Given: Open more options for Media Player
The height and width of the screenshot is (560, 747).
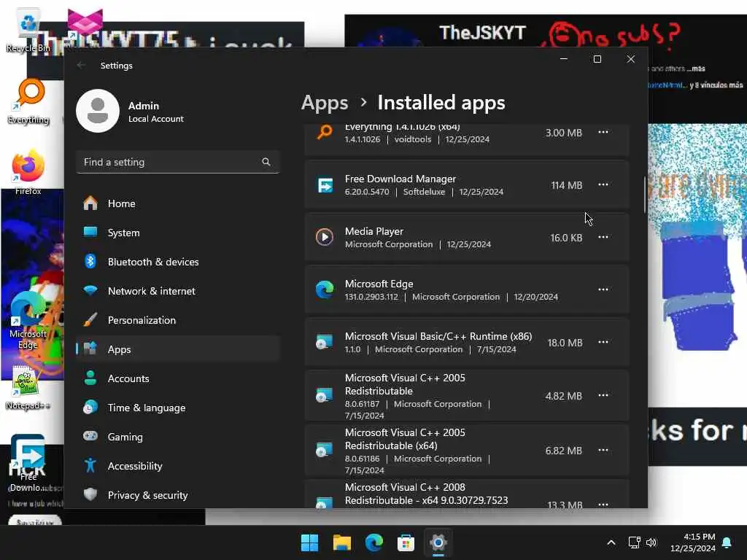Looking at the screenshot, I should 603,237.
